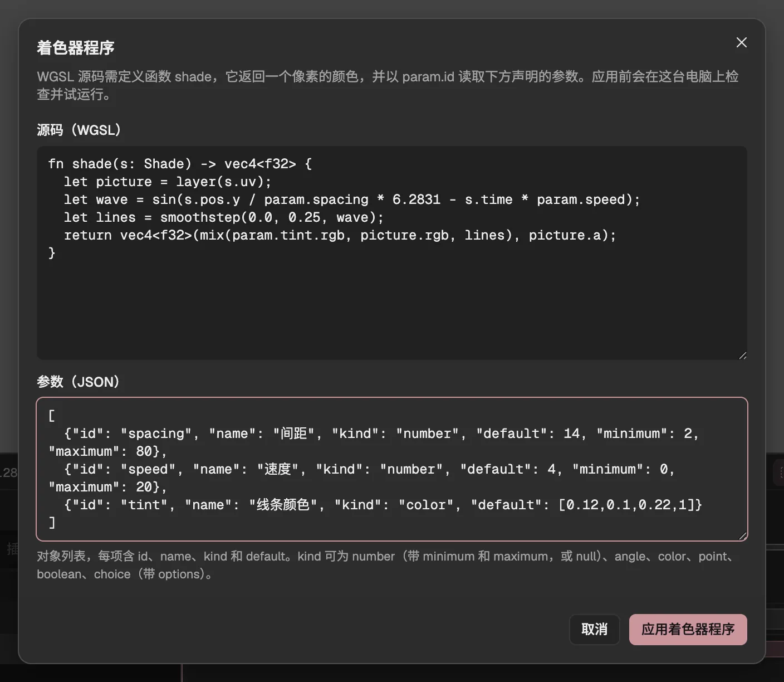Image resolution: width=784 pixels, height=682 pixels.
Task: Click 应用着色器程序 to apply the shader
Action: (688, 630)
